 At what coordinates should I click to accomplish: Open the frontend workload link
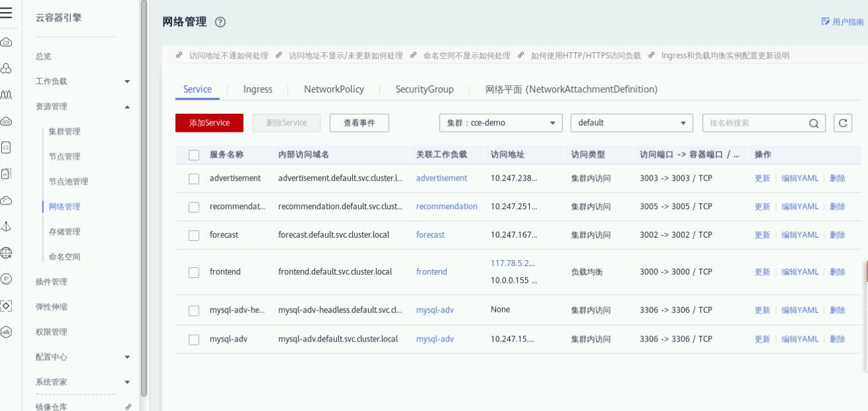click(432, 272)
